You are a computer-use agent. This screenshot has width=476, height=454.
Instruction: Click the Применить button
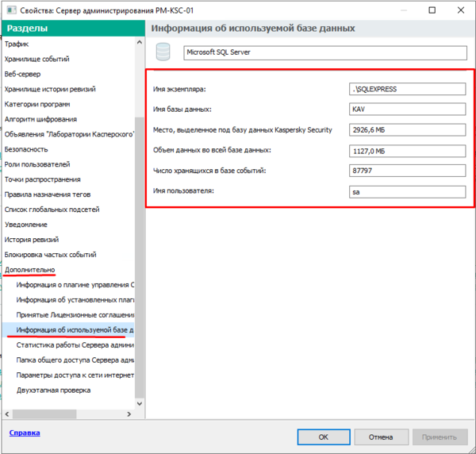point(440,437)
